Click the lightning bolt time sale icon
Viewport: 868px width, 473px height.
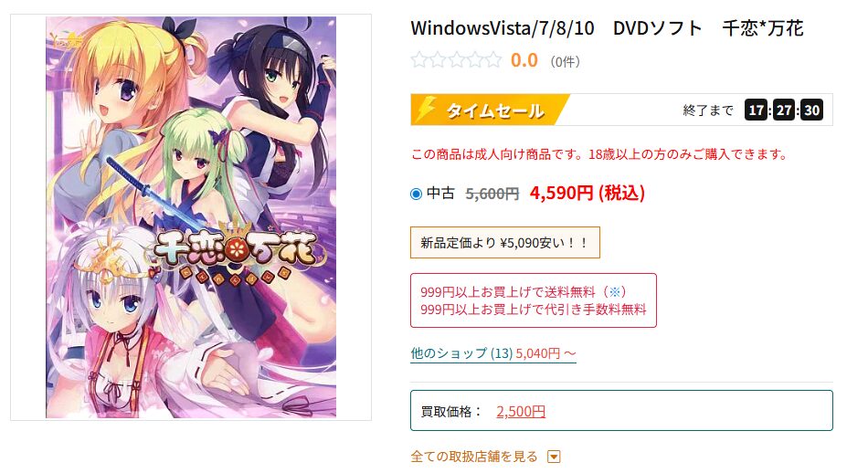(427, 110)
